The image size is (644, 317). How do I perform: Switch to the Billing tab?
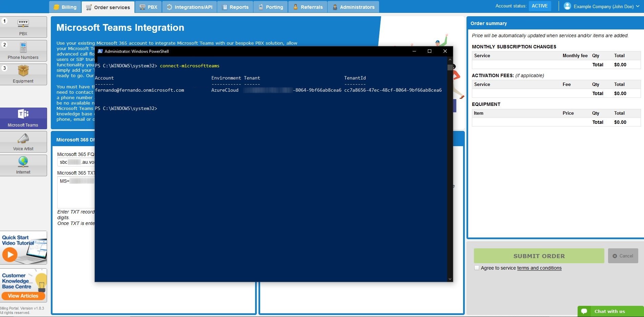[x=65, y=6]
